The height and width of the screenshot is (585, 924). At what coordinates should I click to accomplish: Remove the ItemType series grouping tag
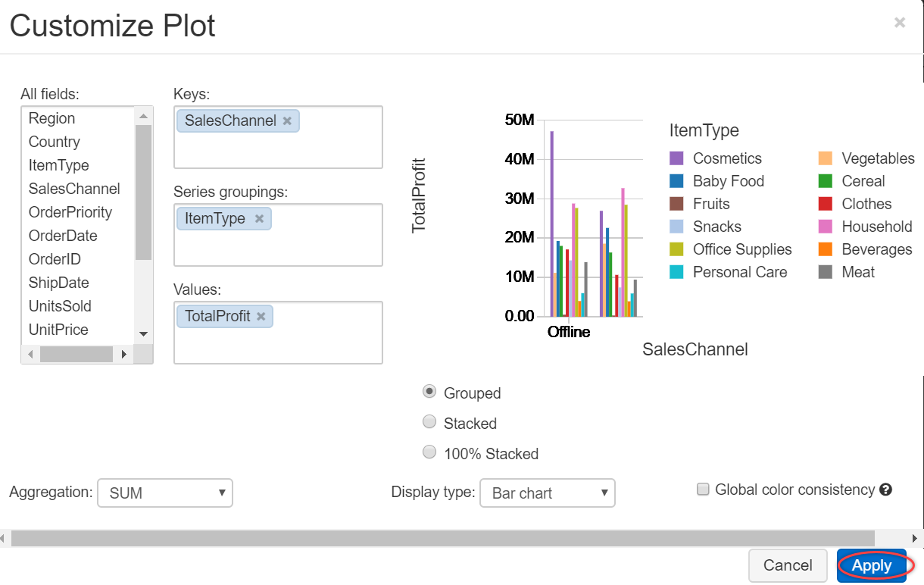point(259,219)
